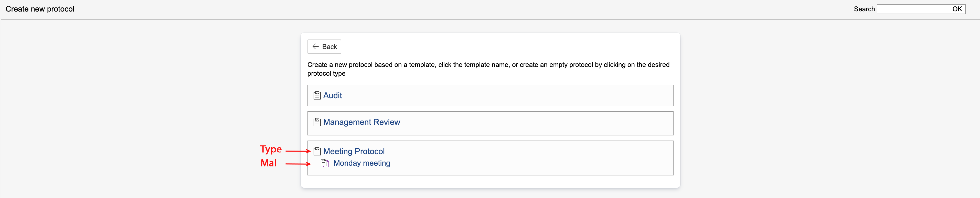
Task: Click the clipboard icon beside Audit
Action: (x=317, y=96)
